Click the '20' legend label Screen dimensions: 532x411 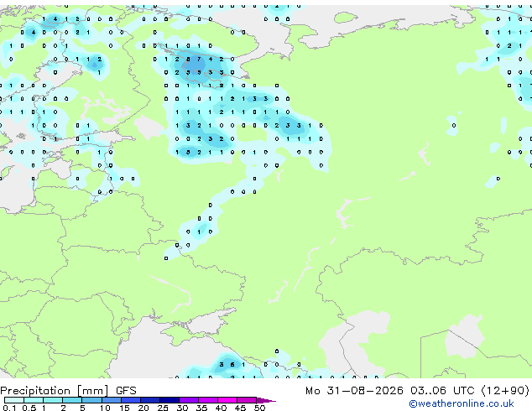tap(143, 408)
